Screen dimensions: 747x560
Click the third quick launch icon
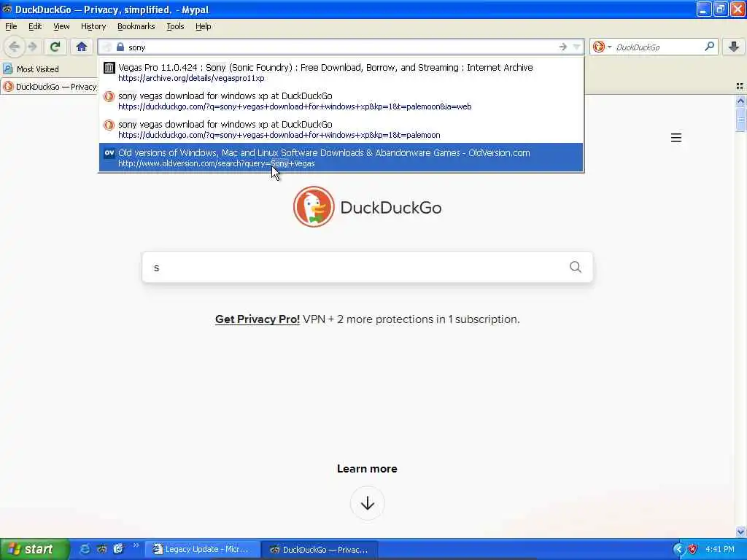(119, 549)
